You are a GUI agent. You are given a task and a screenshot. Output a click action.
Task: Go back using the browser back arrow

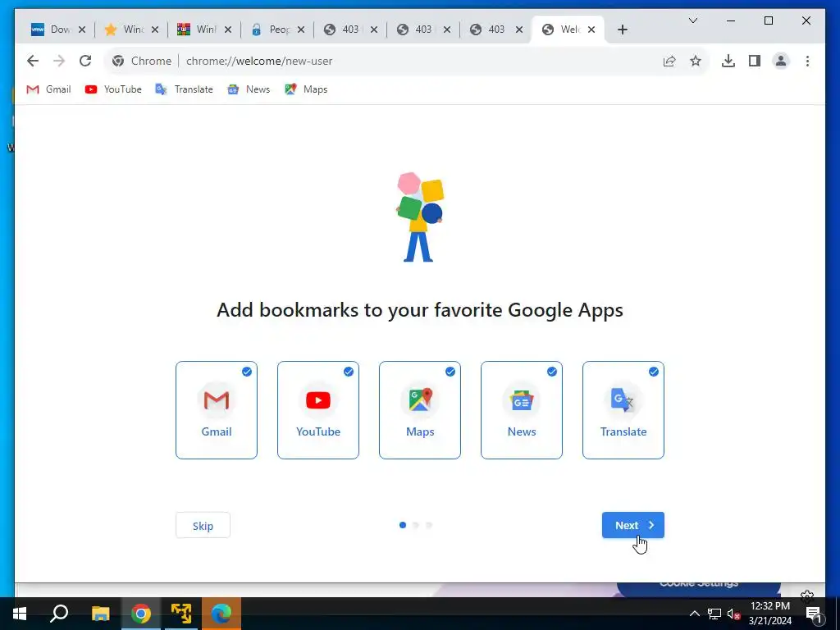coord(33,61)
